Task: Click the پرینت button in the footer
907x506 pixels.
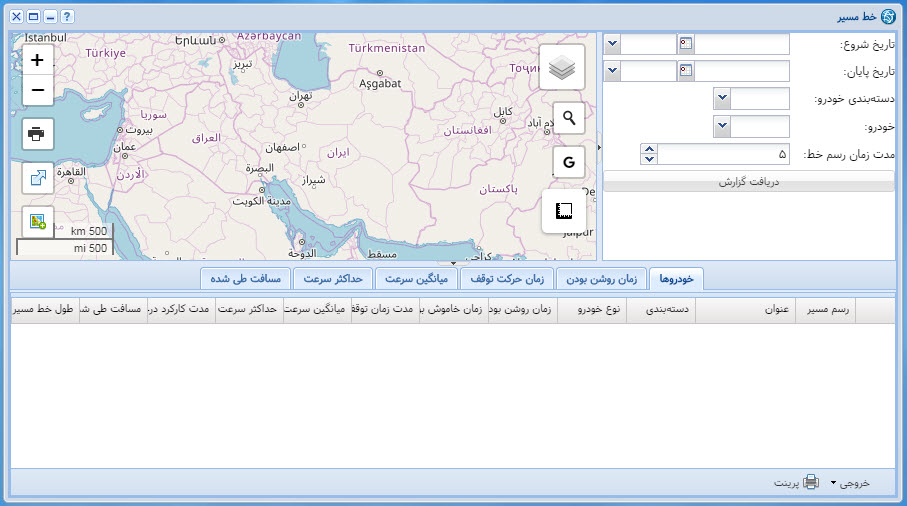Action: pos(797,483)
